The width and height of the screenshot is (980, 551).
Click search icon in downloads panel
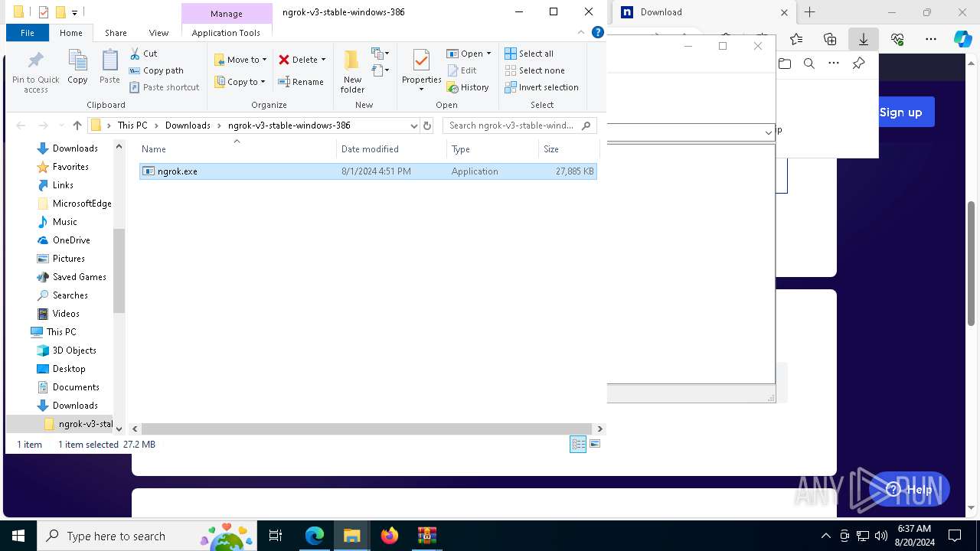point(809,64)
